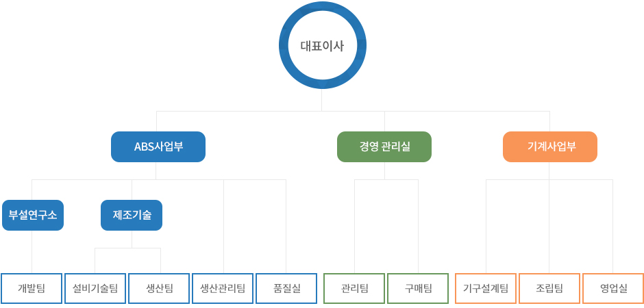644x308 pixels.
Task: Click the 대표이사 circle at top
Action: click(323, 46)
